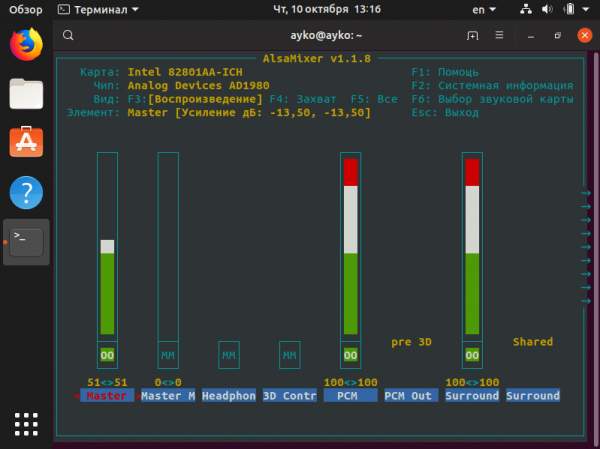Select the Terminal icon in the dock

(x=26, y=242)
